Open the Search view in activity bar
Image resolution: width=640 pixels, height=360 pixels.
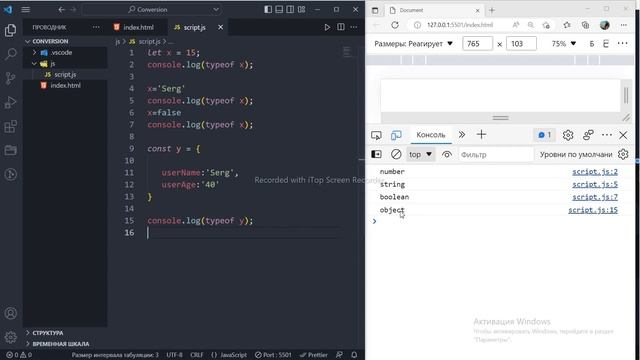(x=11, y=54)
